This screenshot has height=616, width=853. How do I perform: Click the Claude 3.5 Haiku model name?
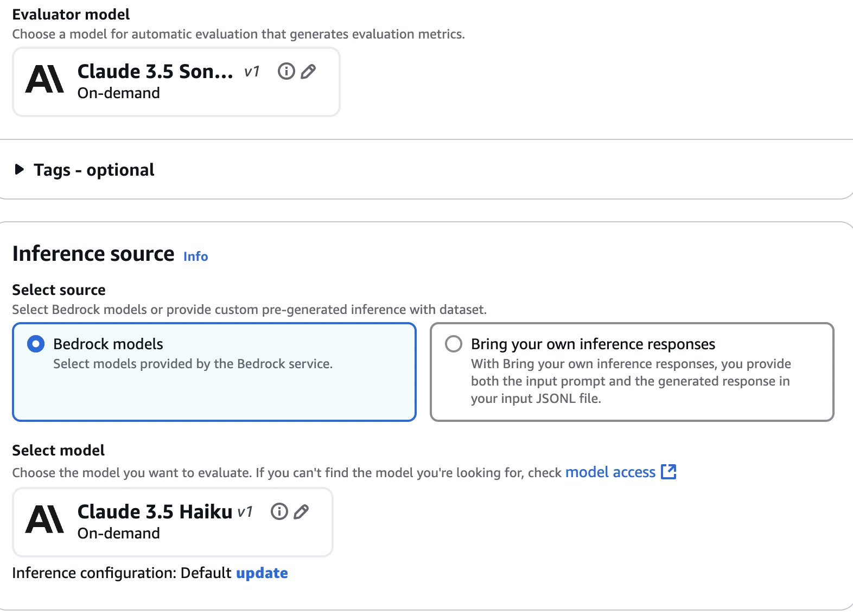coord(155,511)
